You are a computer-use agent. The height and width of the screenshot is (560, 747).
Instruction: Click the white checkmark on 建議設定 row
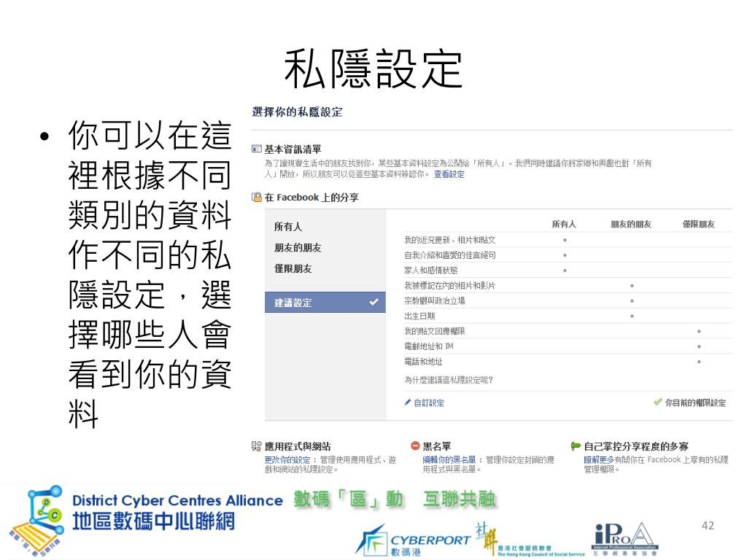pyautogui.click(x=373, y=302)
